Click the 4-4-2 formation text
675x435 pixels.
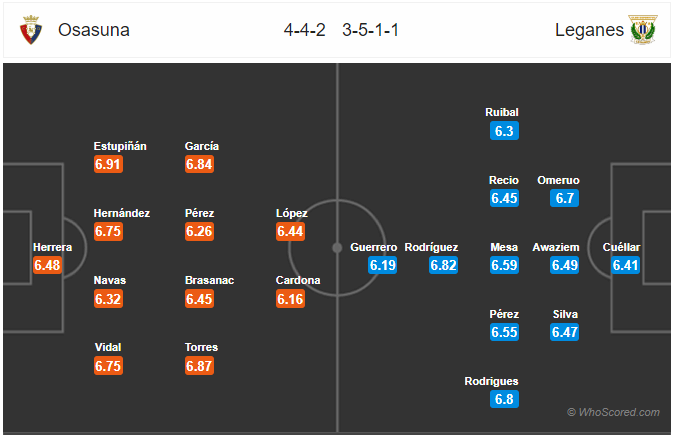pyautogui.click(x=304, y=30)
